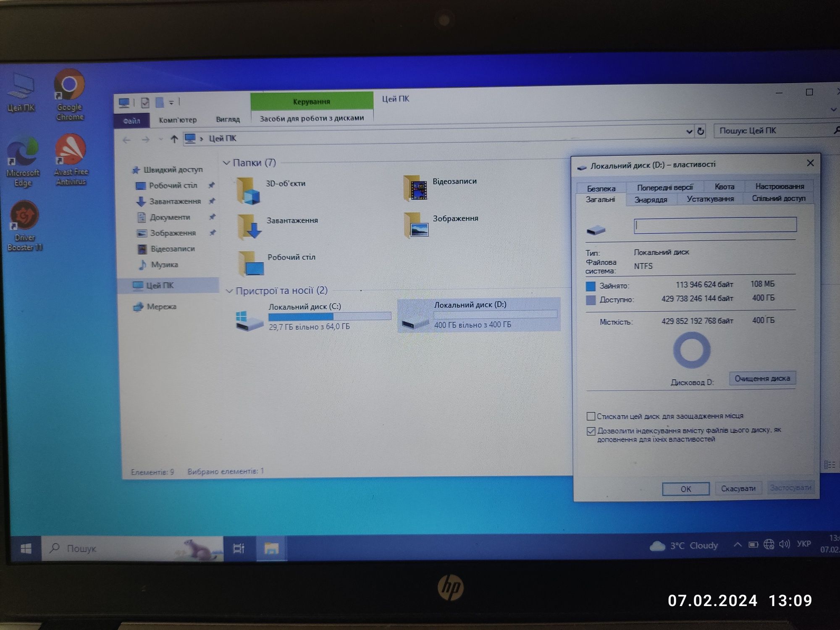Image resolution: width=840 pixels, height=630 pixels.
Task: Click Очищення диска button
Action: 762,378
